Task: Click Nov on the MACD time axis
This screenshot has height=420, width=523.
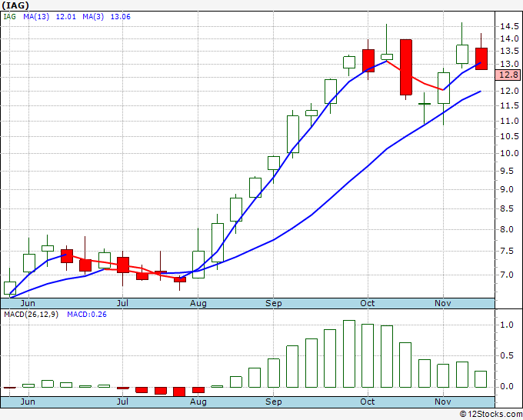Action: tap(442, 402)
